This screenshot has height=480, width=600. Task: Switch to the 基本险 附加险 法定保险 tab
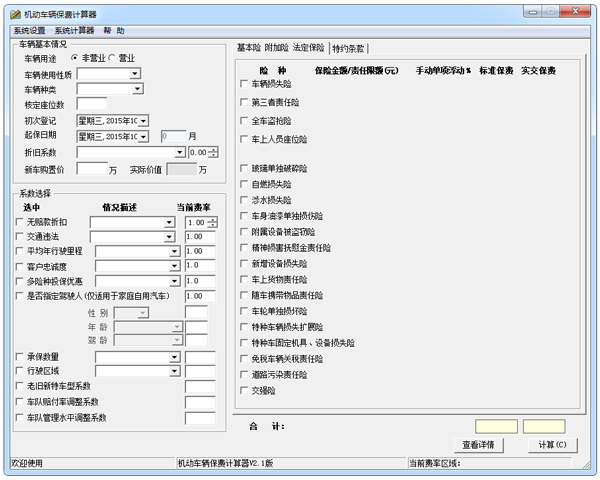tap(280, 48)
